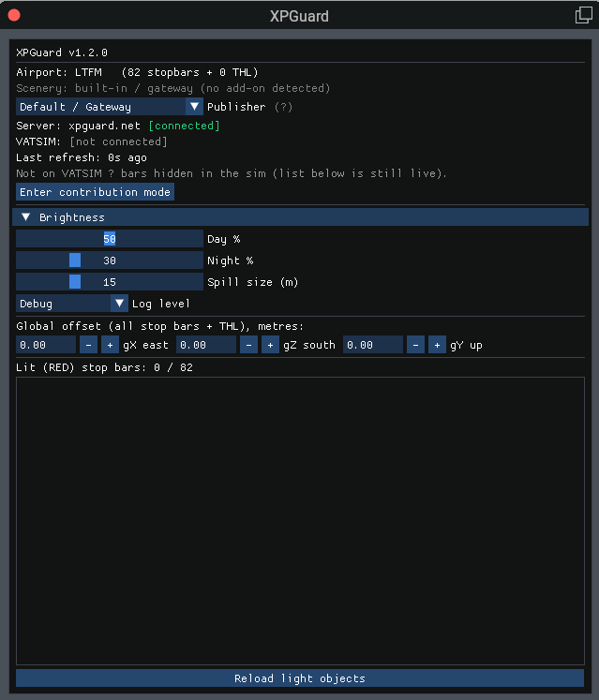Click the Log level dropdown arrow
This screenshot has height=700, width=599.
point(119,304)
